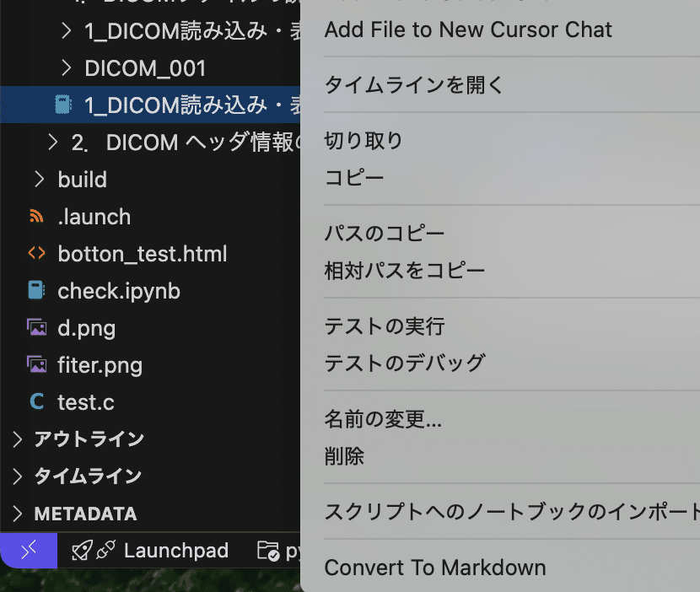Choose Add File to New Cursor Chat

[467, 30]
